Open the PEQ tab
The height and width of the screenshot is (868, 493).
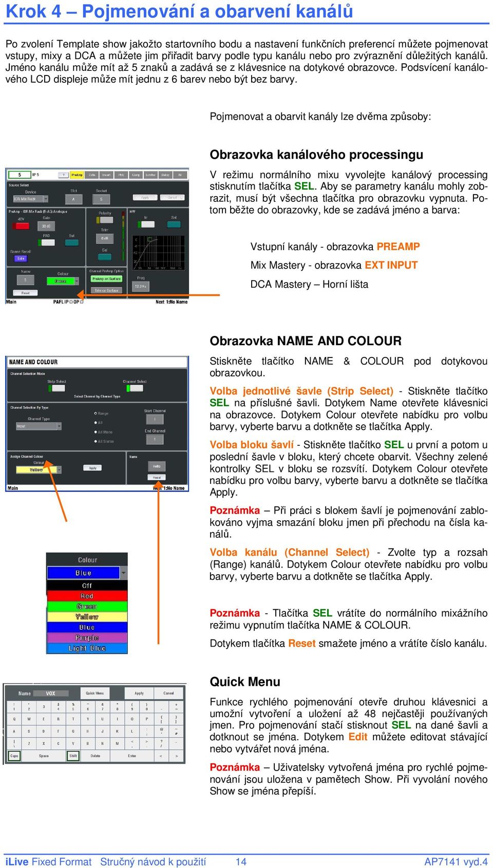tap(121, 175)
